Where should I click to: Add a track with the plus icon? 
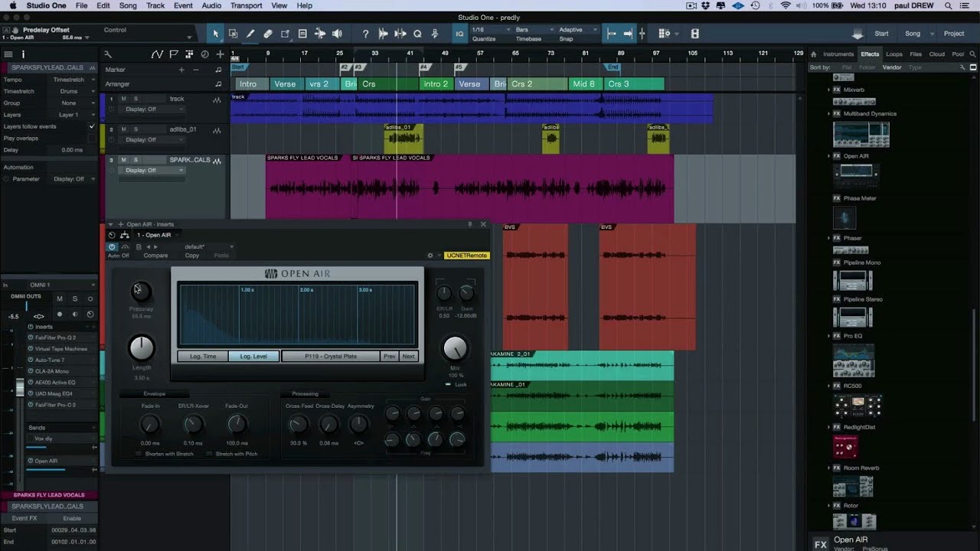click(220, 54)
